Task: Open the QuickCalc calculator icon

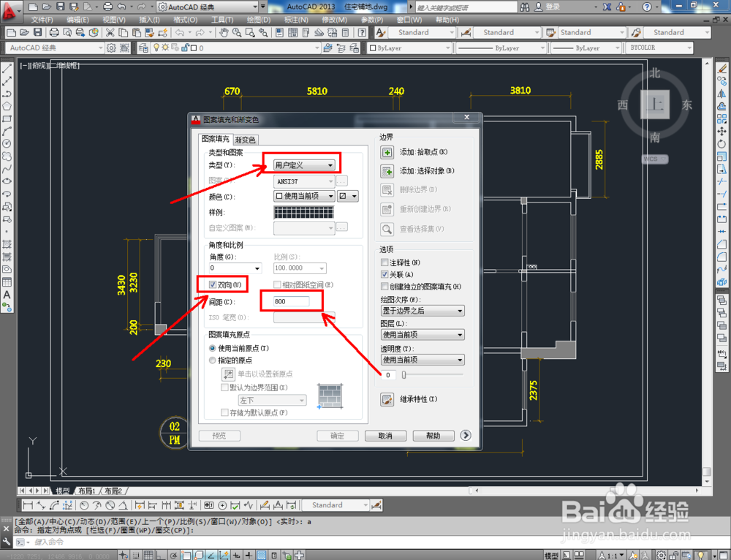Action: click(346, 32)
